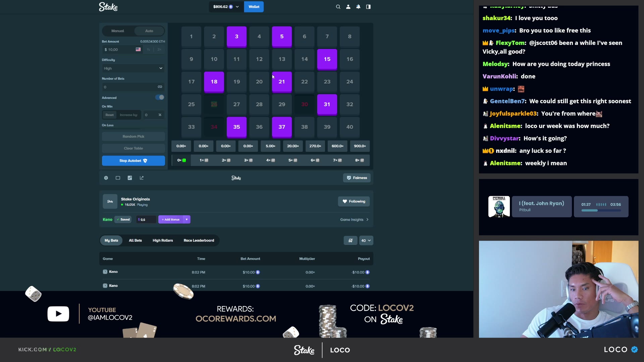Open the My Bets tab
The width and height of the screenshot is (644, 362).
(x=111, y=240)
